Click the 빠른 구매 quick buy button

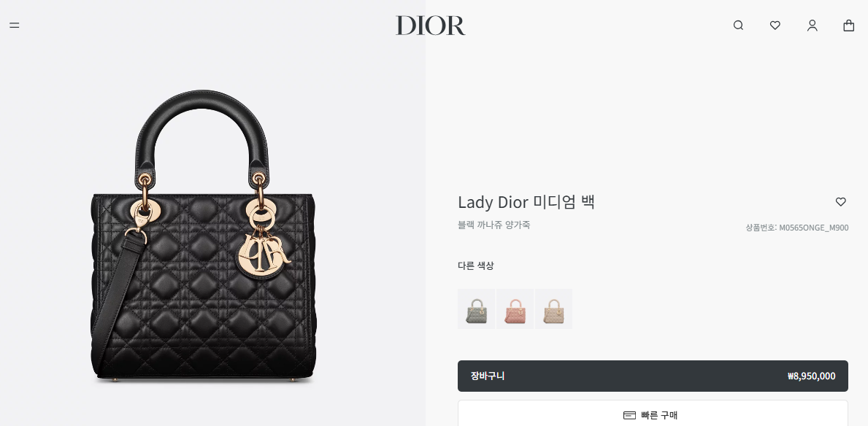pos(653,414)
